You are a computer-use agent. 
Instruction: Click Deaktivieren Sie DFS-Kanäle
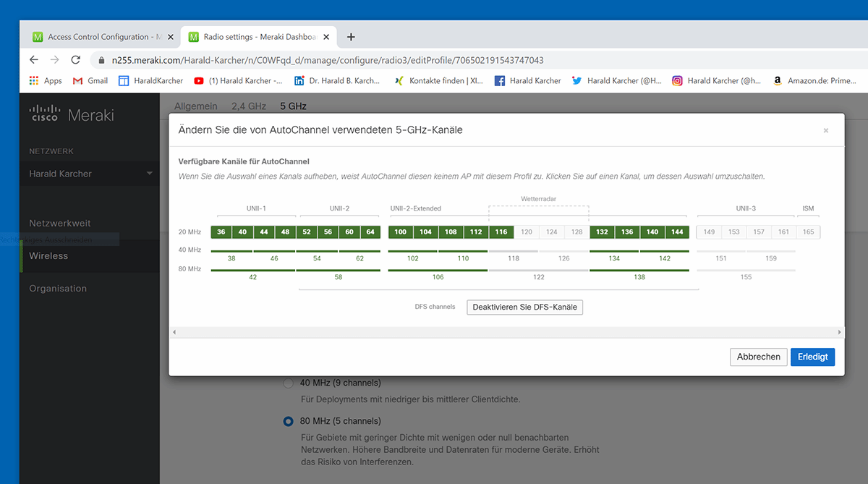[x=524, y=307]
